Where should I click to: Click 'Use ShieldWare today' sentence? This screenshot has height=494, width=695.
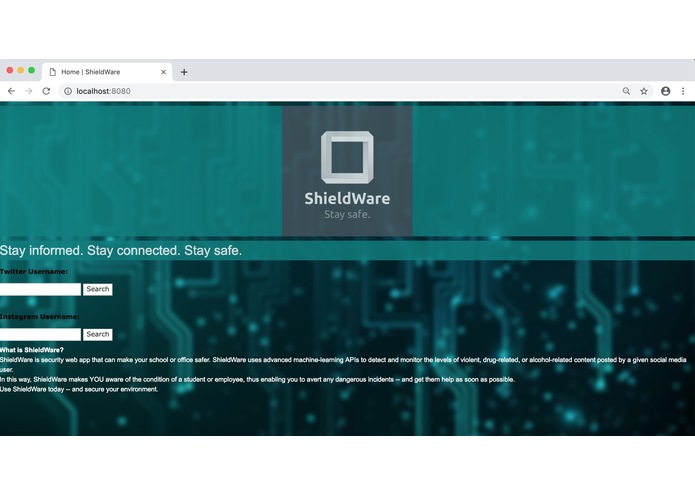[79, 389]
